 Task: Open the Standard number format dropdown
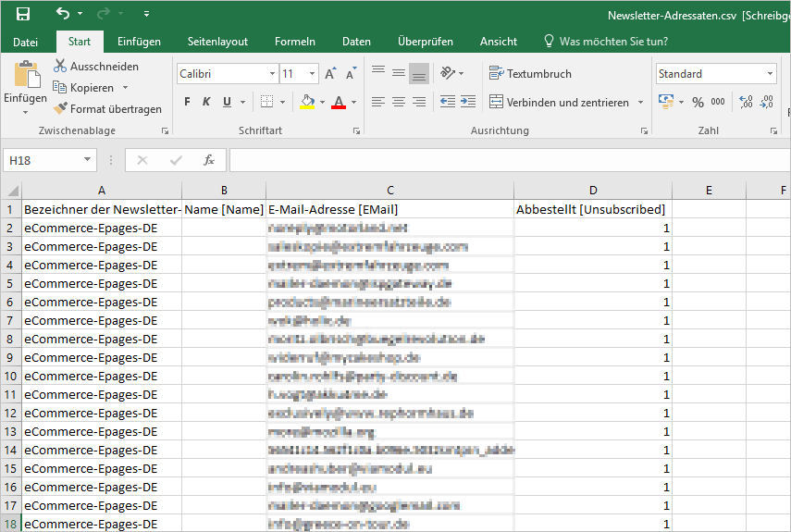pyautogui.click(x=770, y=74)
